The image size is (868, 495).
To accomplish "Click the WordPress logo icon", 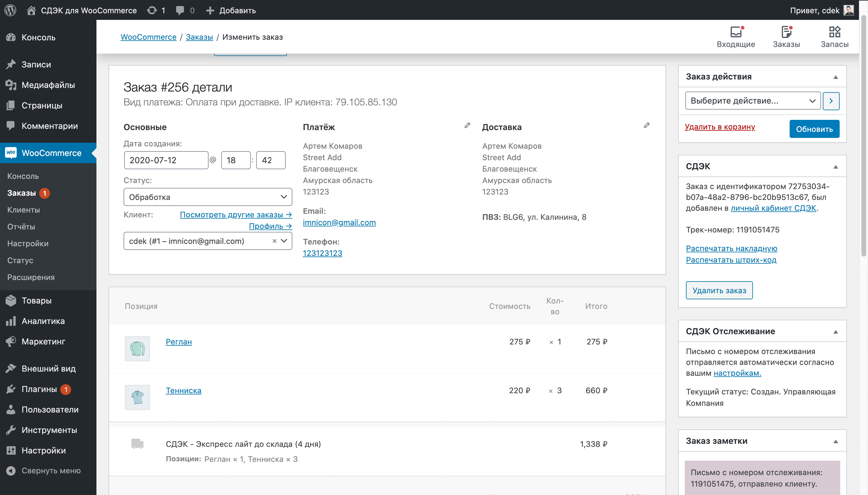I will [x=10, y=10].
